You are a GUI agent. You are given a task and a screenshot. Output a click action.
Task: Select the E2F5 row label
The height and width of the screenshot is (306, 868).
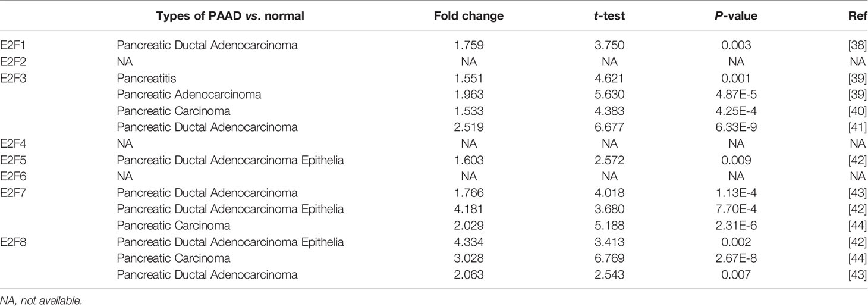tap(13, 160)
